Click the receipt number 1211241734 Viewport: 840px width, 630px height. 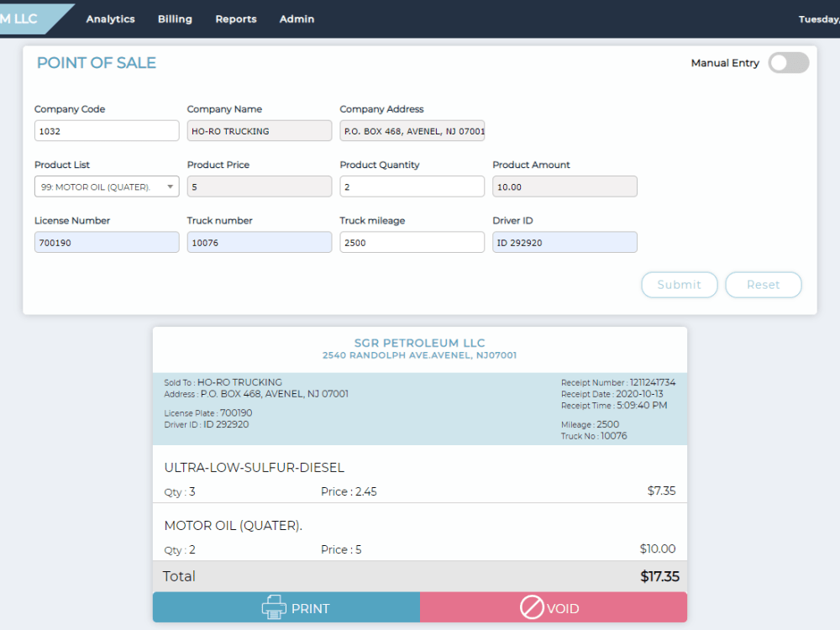point(653,382)
